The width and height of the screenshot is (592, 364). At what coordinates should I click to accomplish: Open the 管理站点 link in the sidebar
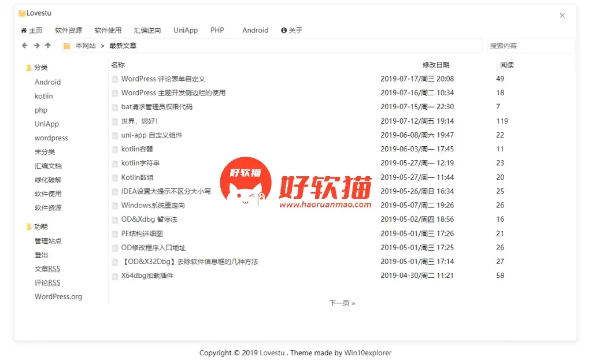[x=48, y=241]
